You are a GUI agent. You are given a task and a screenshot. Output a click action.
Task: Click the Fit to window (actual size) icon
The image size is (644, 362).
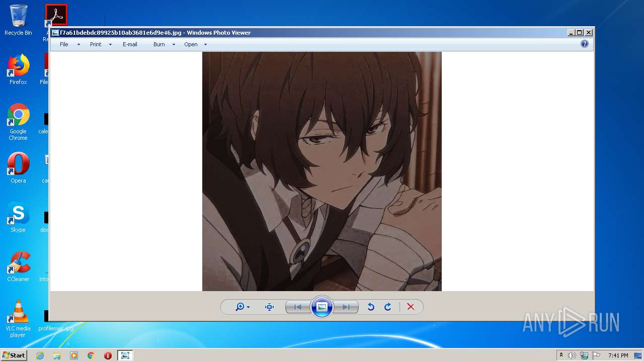click(269, 307)
